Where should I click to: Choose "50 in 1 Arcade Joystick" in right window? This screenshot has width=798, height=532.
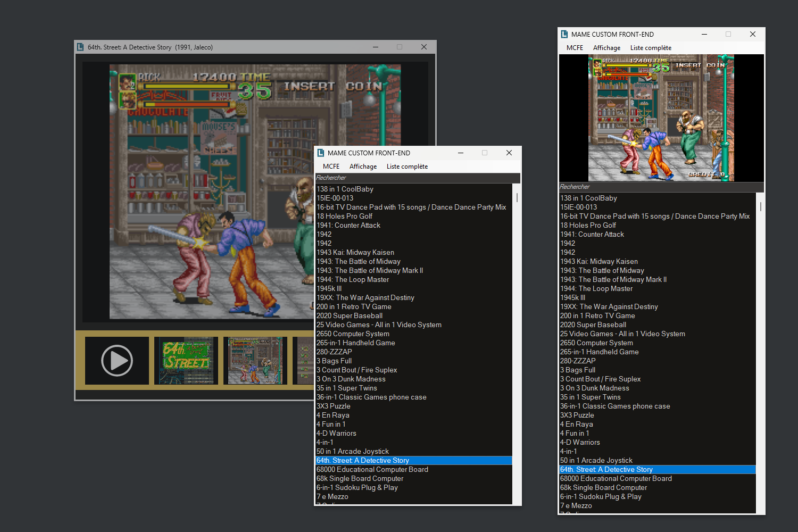[657, 460]
